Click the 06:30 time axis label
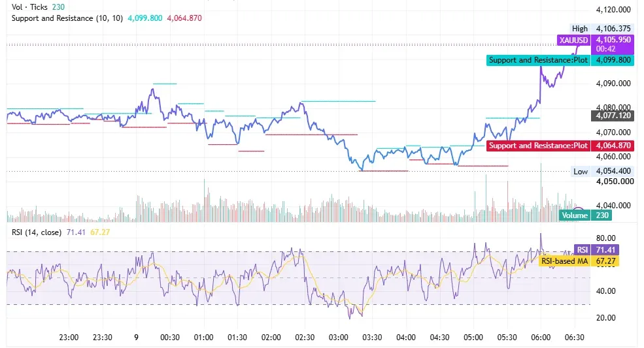 point(574,338)
